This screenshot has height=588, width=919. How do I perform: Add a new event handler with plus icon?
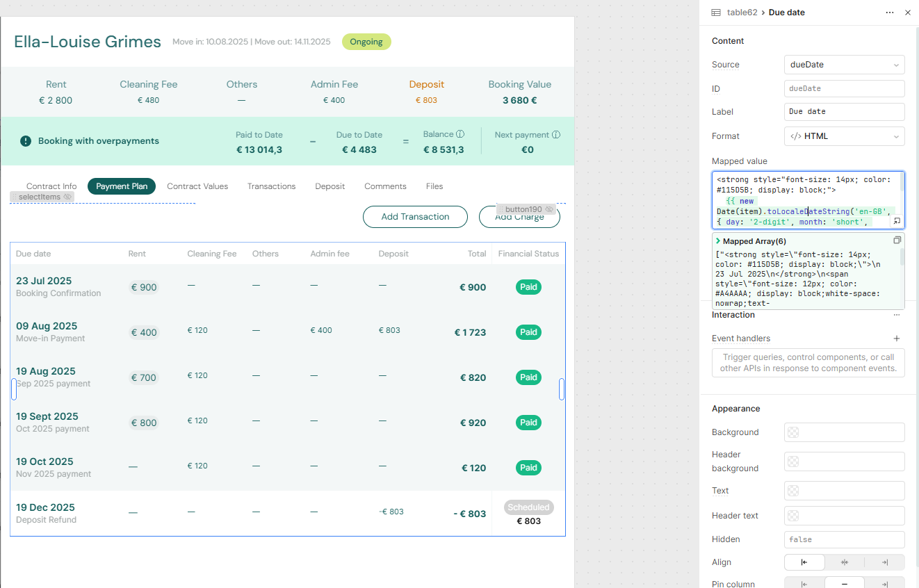tap(896, 338)
